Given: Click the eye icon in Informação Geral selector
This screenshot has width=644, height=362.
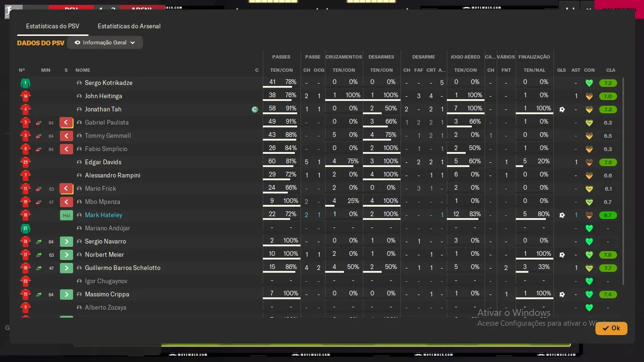Looking at the screenshot, I should pyautogui.click(x=77, y=42).
